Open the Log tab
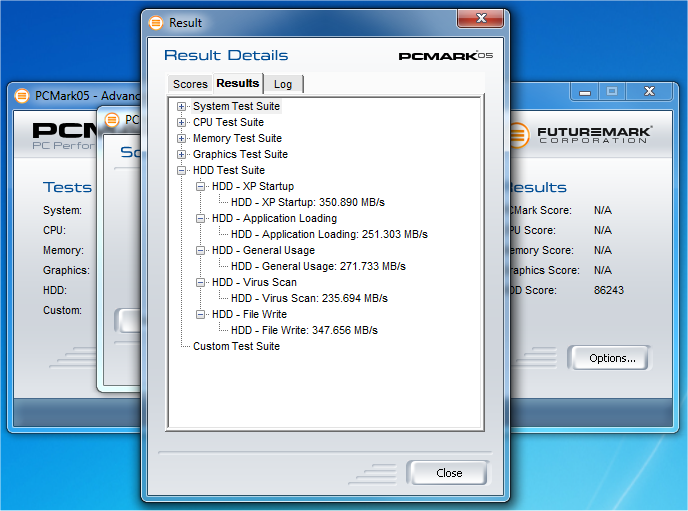This screenshot has width=688, height=511. coord(283,84)
